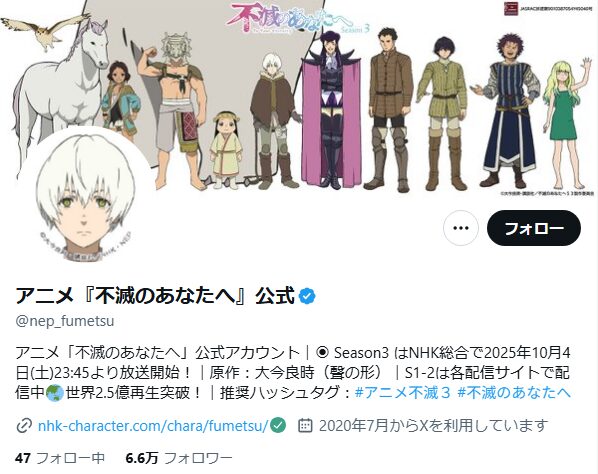Image resolution: width=598 pixels, height=474 pixels.
Task: View the 47 フォロー中 following list
Action: (60, 458)
